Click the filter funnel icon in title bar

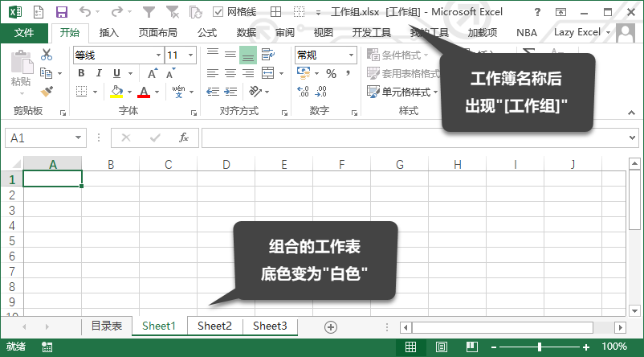(149, 12)
